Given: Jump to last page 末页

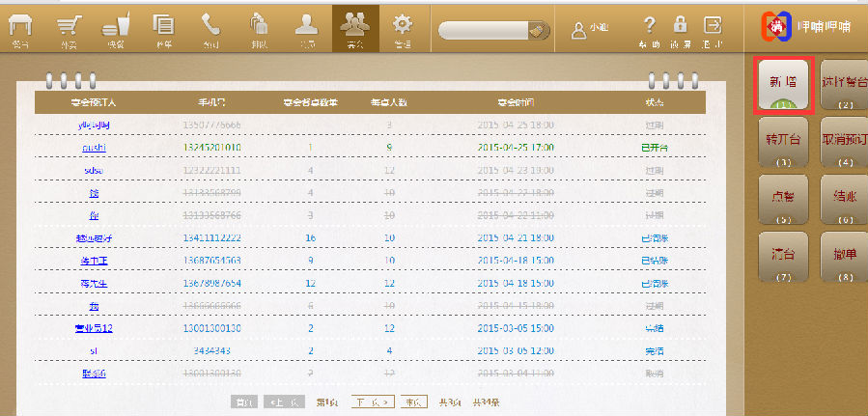Looking at the screenshot, I should tap(415, 402).
